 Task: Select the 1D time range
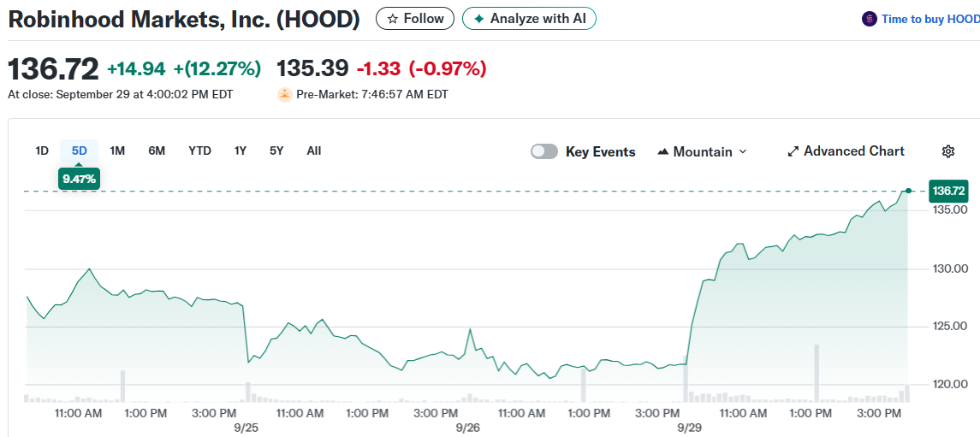coord(42,151)
